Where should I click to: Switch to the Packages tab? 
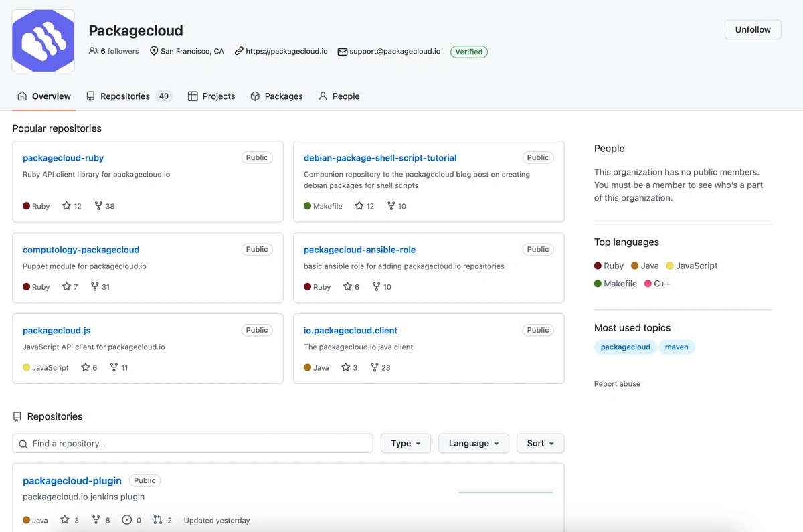coord(277,96)
